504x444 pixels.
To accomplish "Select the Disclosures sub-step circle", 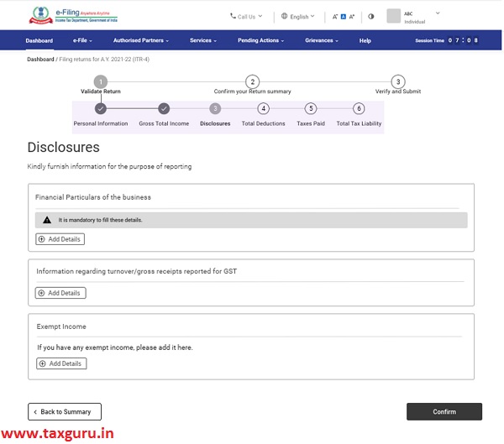I will pos(215,108).
